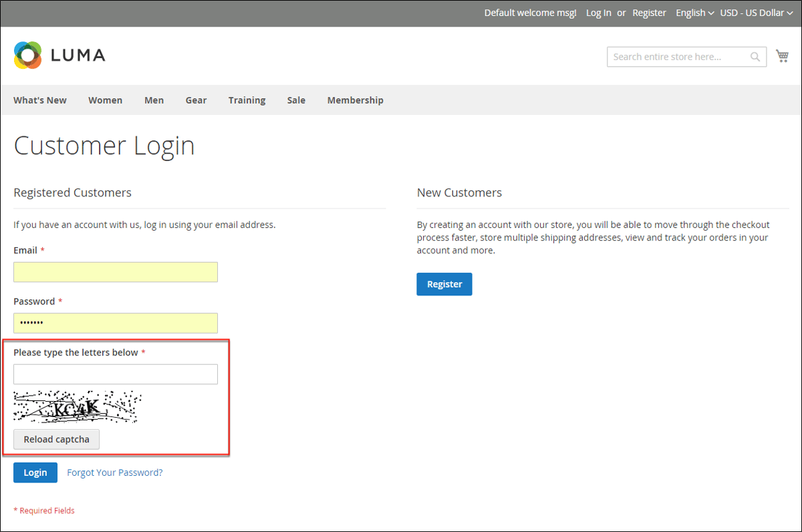Expand the USD - US Dollar currency selector
This screenshot has height=532, width=802.
(x=756, y=12)
